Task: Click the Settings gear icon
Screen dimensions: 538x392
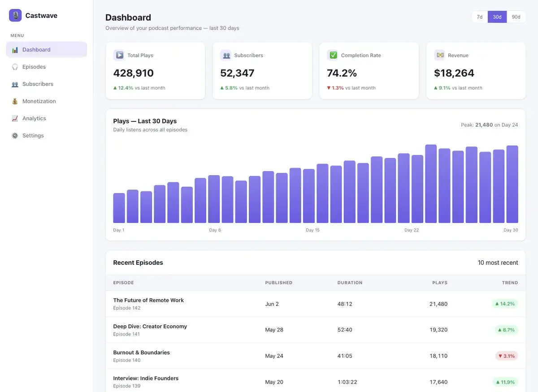Action: click(15, 136)
